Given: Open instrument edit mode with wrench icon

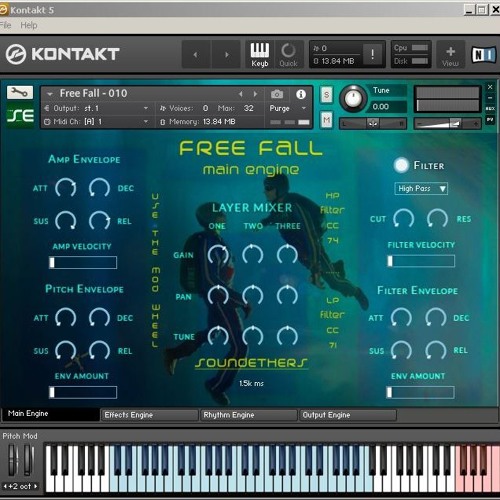Looking at the screenshot, I should click(x=20, y=92).
